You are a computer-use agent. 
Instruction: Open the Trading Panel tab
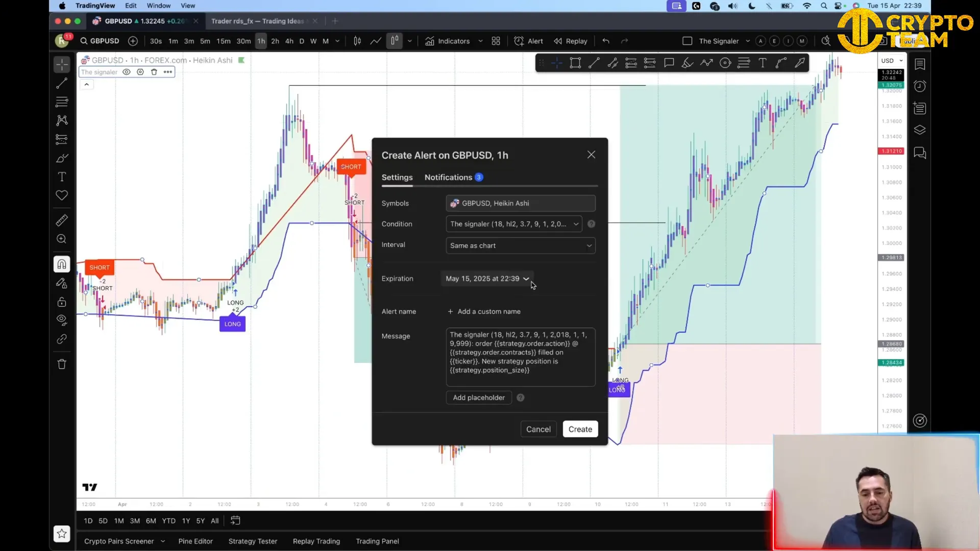point(377,541)
